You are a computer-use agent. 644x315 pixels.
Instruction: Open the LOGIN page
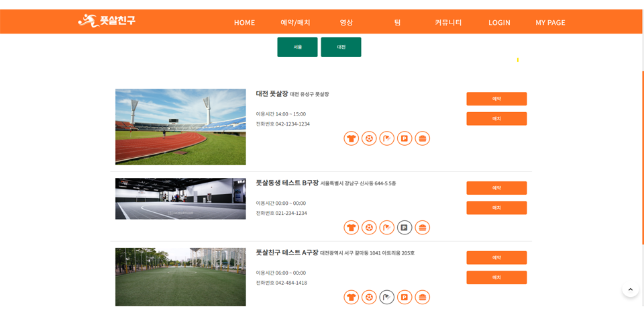tap(499, 22)
